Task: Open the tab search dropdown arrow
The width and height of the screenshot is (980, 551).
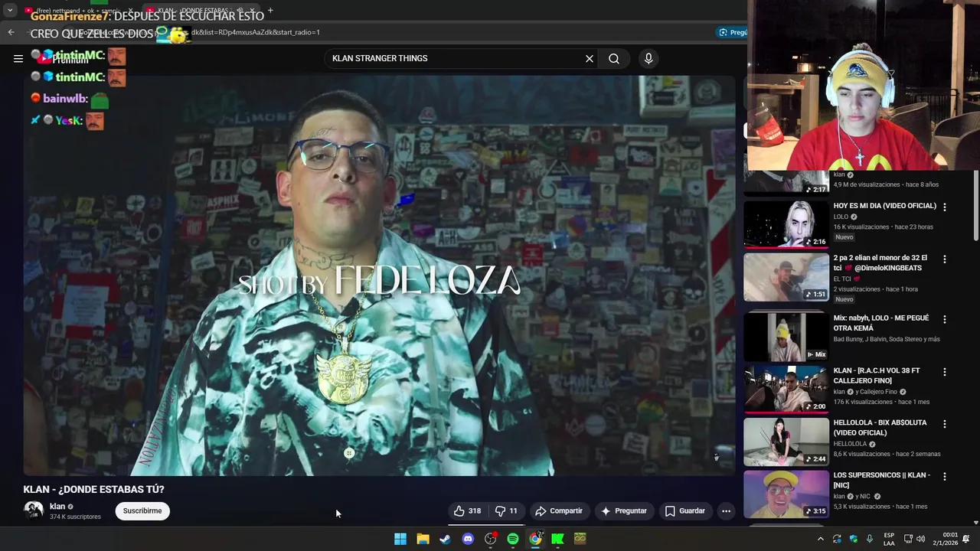Action: click(x=10, y=11)
